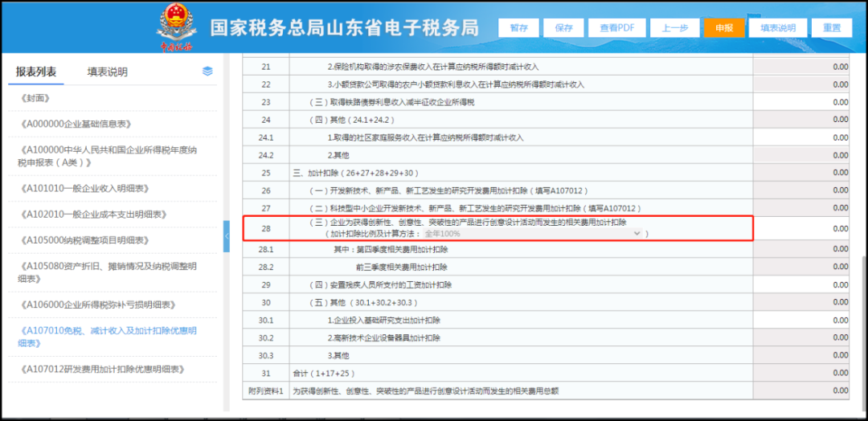Open 《封面》 in report list
Viewport: 868px width, 421px height.
(35, 98)
